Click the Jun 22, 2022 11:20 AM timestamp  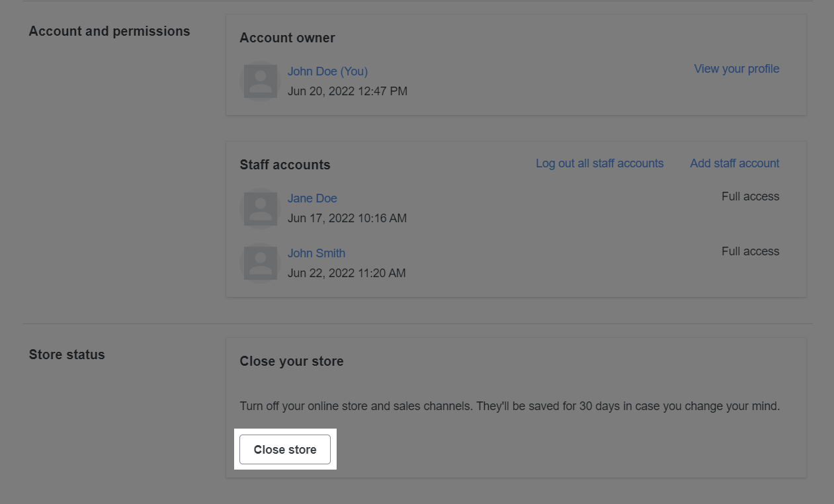coord(347,273)
